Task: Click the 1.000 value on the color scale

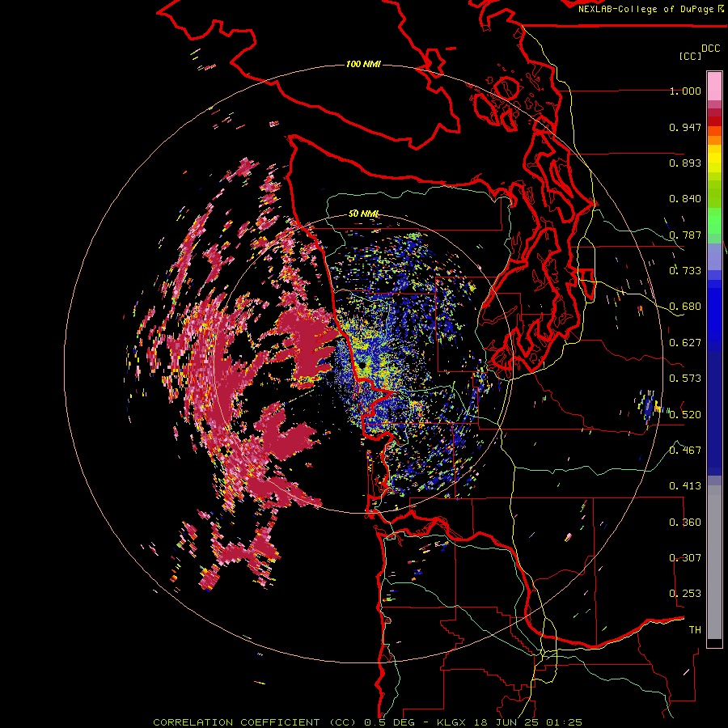Action: tap(685, 91)
